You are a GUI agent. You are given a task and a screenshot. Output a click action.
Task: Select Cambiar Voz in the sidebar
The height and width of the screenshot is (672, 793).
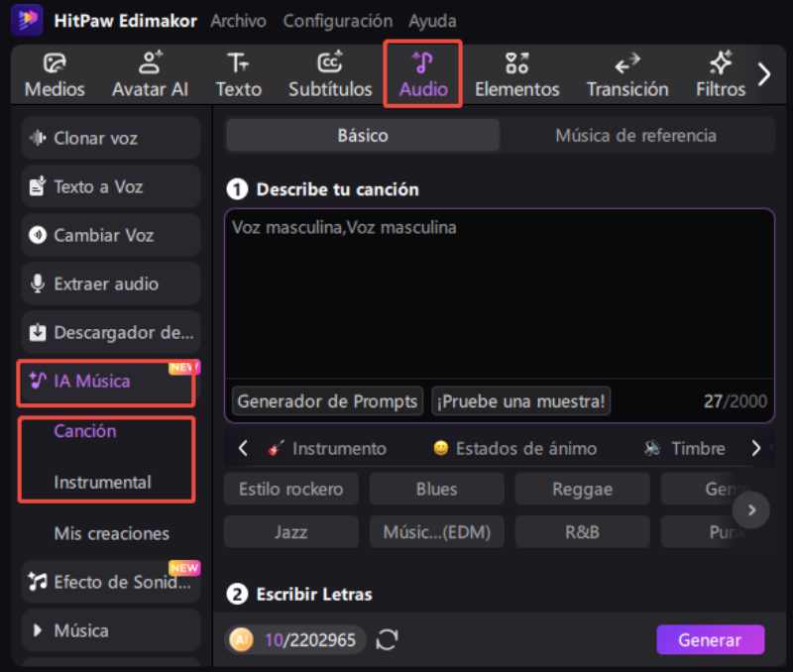[x=111, y=235]
